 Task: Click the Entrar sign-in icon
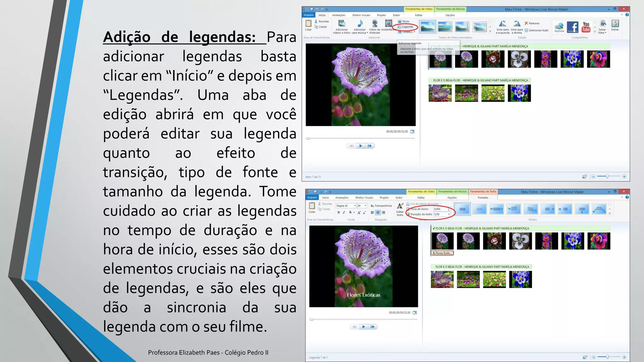pos(615,24)
